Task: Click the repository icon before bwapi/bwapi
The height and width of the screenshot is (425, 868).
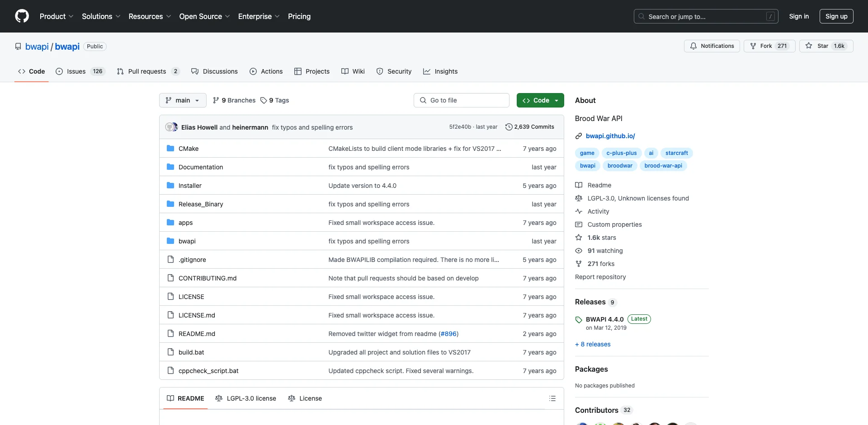Action: 18,47
